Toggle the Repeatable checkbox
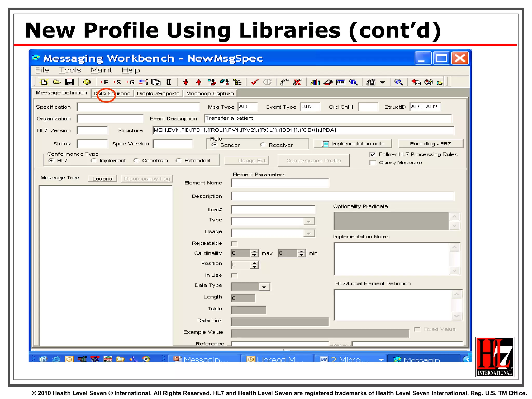Viewport: 532px width, 399px height. (234, 243)
